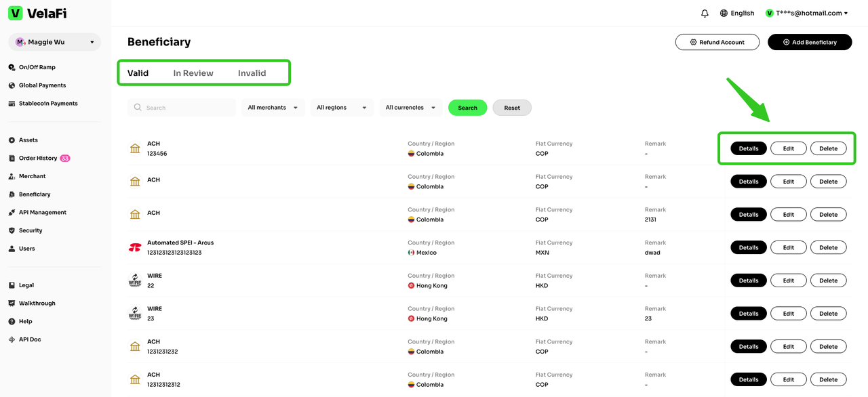Switch to the Invalid tab
The width and height of the screenshot is (868, 397).
[x=252, y=73]
